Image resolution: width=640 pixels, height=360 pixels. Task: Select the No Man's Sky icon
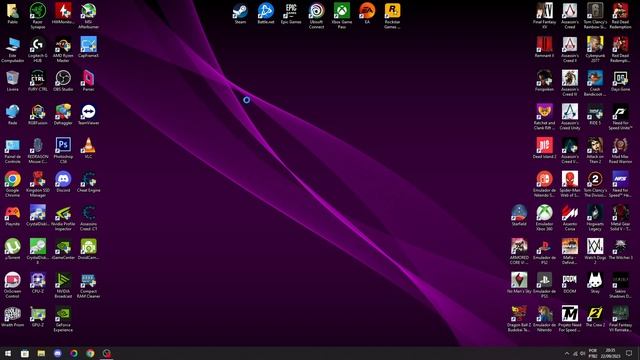point(519,283)
